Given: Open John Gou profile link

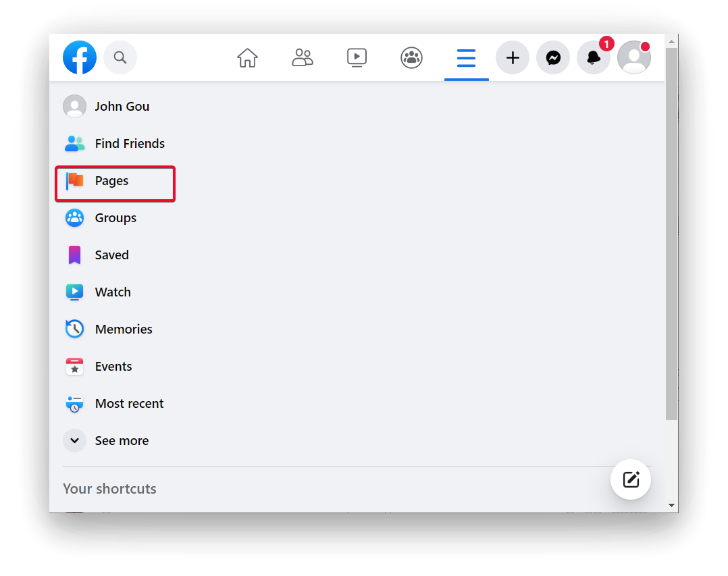Looking at the screenshot, I should click(x=122, y=106).
